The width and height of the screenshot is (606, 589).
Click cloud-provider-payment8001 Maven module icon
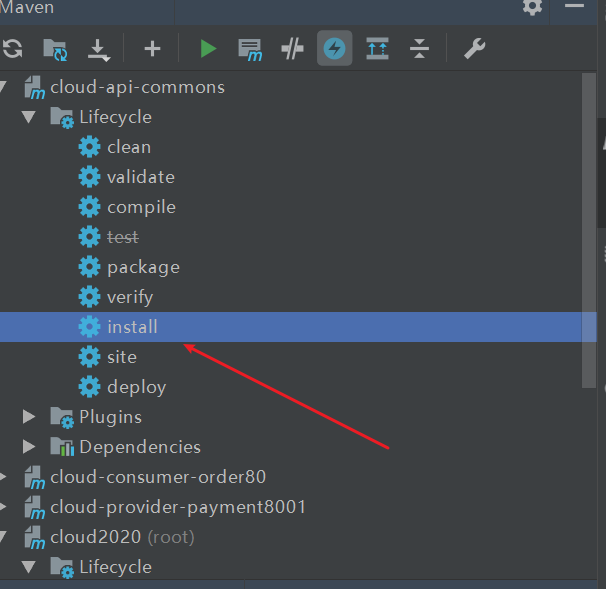[34, 507]
